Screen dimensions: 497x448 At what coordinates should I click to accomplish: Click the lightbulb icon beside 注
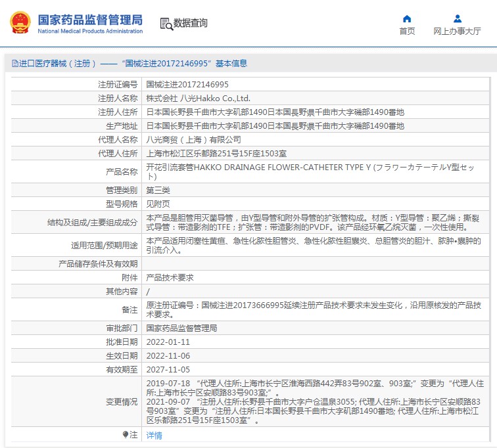(125, 434)
